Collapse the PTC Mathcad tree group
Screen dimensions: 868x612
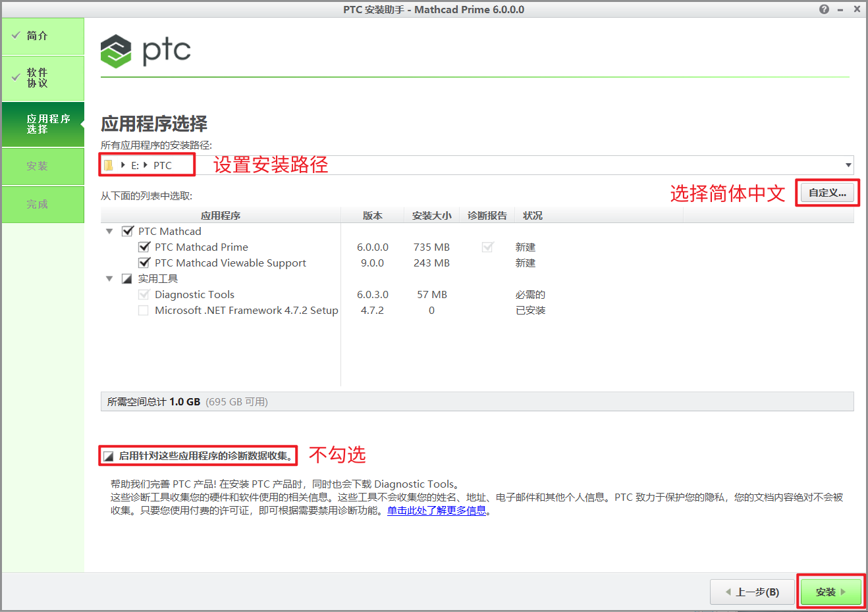pos(109,232)
